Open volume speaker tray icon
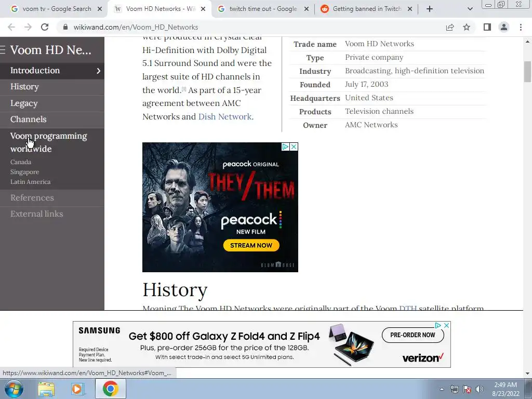532x399 pixels. pyautogui.click(x=480, y=389)
